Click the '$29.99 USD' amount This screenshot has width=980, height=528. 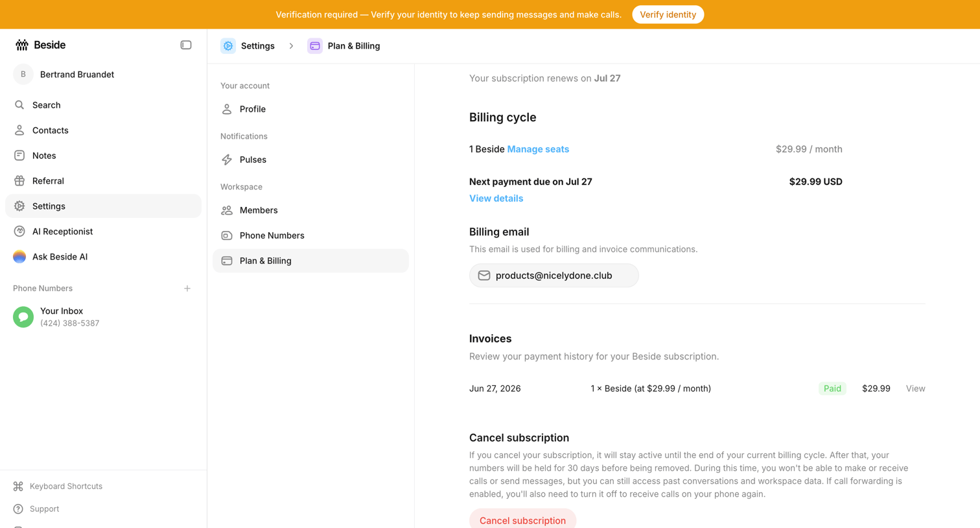815,182
